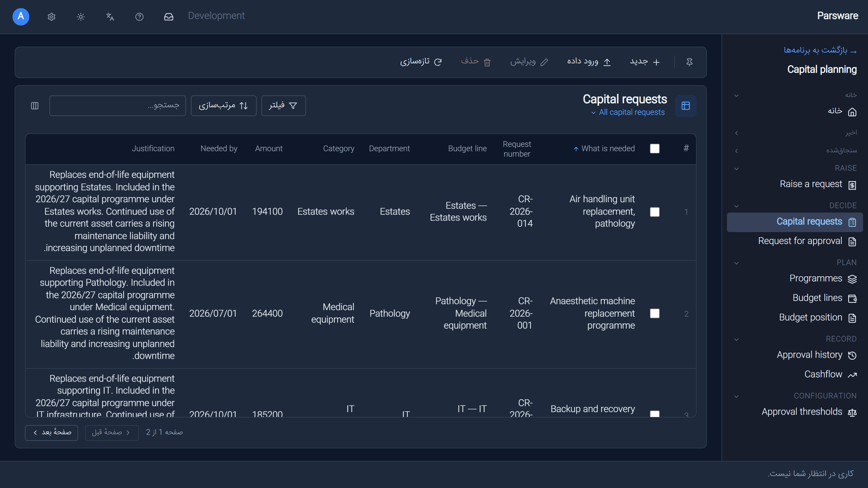Open the settings gear icon

coord(51,17)
